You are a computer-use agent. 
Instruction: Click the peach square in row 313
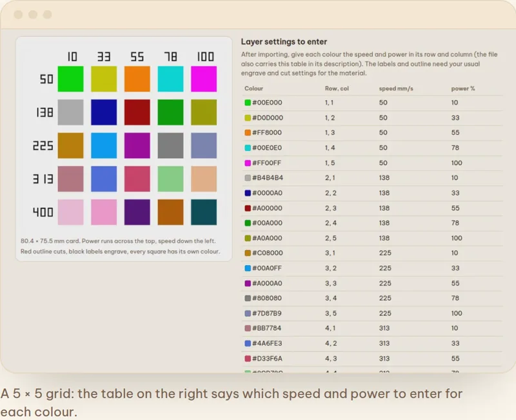point(204,179)
